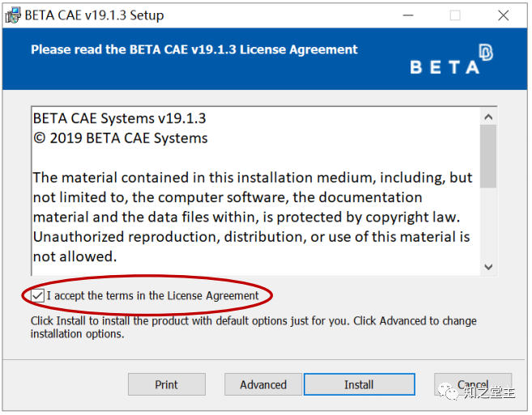Click the Print button
Image resolution: width=532 pixels, height=415 pixels.
[x=167, y=384]
